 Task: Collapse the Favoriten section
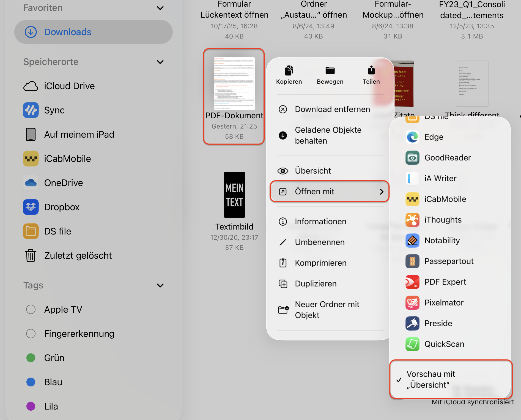(x=160, y=8)
